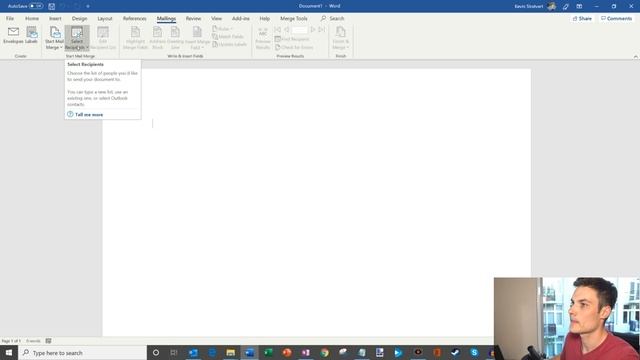The height and width of the screenshot is (360, 640).
Task: Click Highlight Merge Fields icon
Action: (x=135, y=38)
